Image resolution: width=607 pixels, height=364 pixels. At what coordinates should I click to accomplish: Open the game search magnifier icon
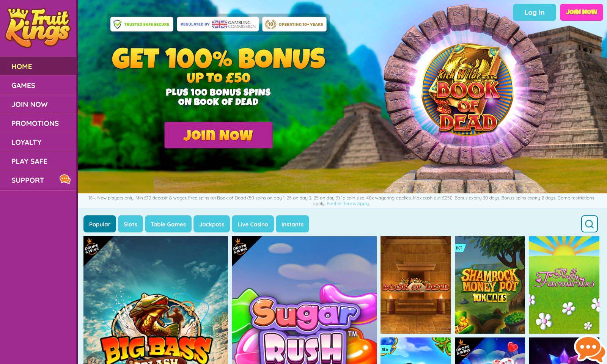[x=589, y=224]
